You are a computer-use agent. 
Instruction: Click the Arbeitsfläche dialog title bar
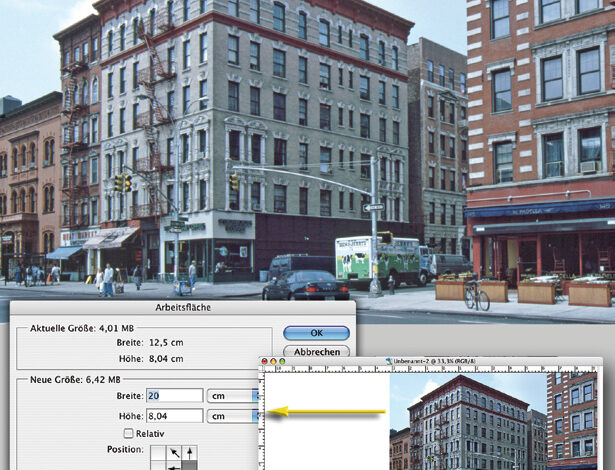tap(183, 308)
